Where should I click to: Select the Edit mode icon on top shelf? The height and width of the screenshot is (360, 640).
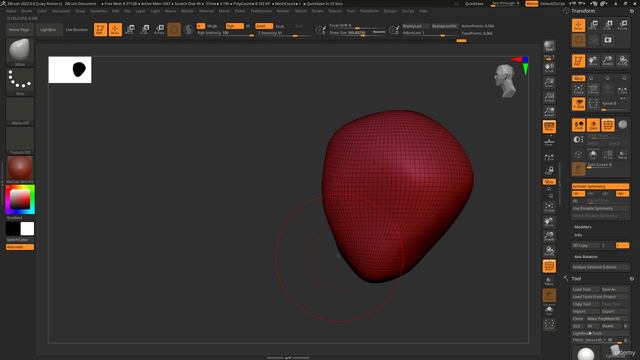(100, 29)
